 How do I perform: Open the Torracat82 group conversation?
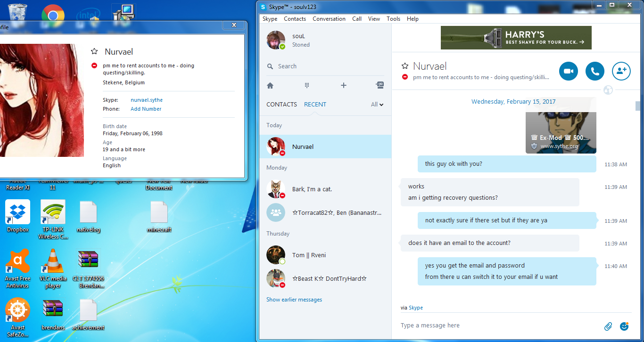(325, 212)
